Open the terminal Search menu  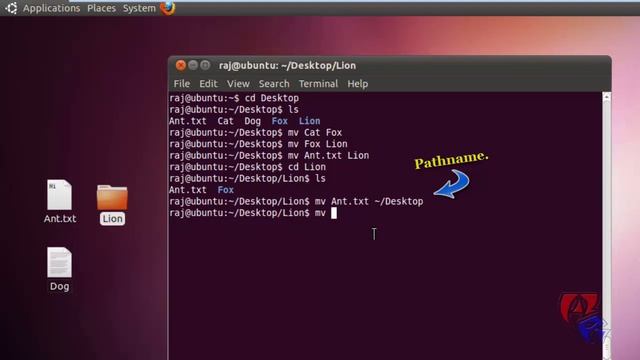pyautogui.click(x=274, y=84)
